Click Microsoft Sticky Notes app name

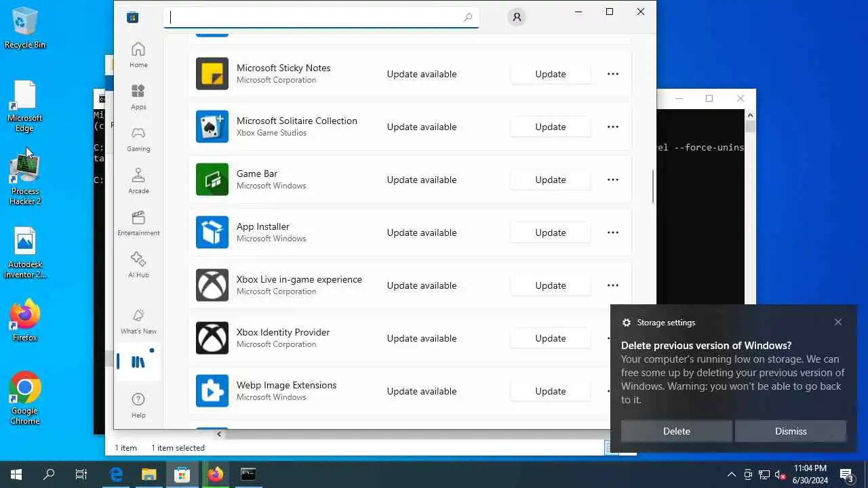coord(283,68)
